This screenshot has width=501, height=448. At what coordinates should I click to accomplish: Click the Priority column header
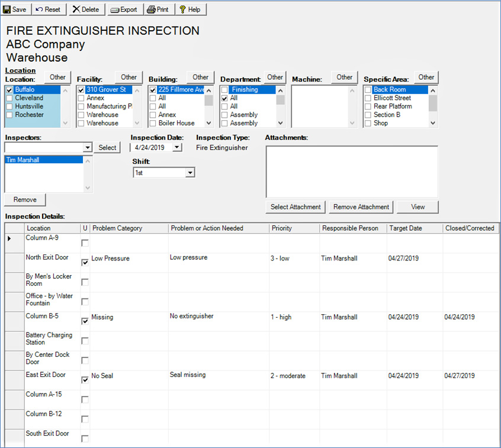click(x=294, y=228)
